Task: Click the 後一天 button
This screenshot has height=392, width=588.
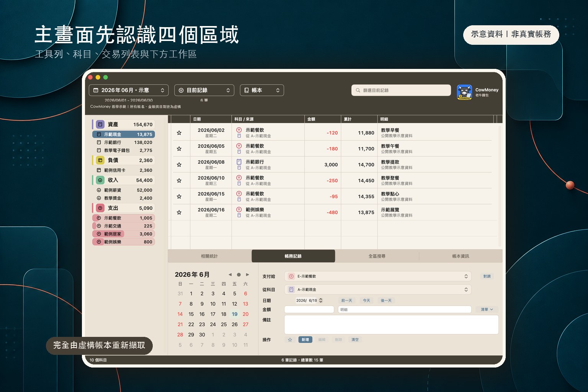Action: [x=386, y=301]
